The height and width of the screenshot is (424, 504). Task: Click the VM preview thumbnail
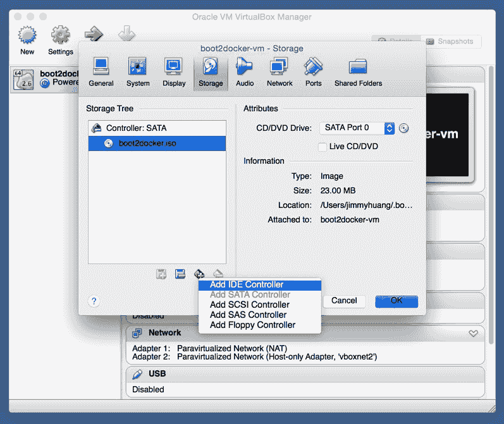click(448, 135)
